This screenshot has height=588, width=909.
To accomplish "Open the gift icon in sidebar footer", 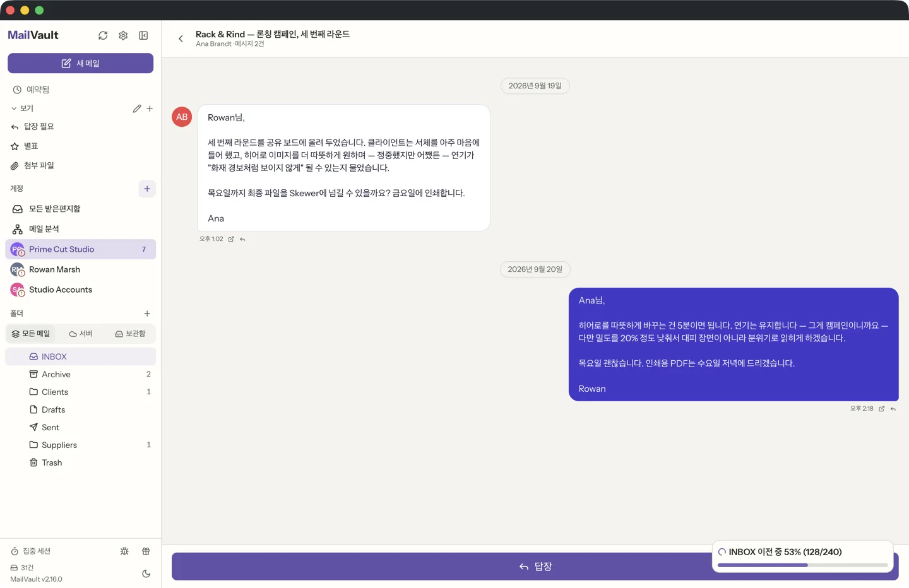I will point(146,551).
